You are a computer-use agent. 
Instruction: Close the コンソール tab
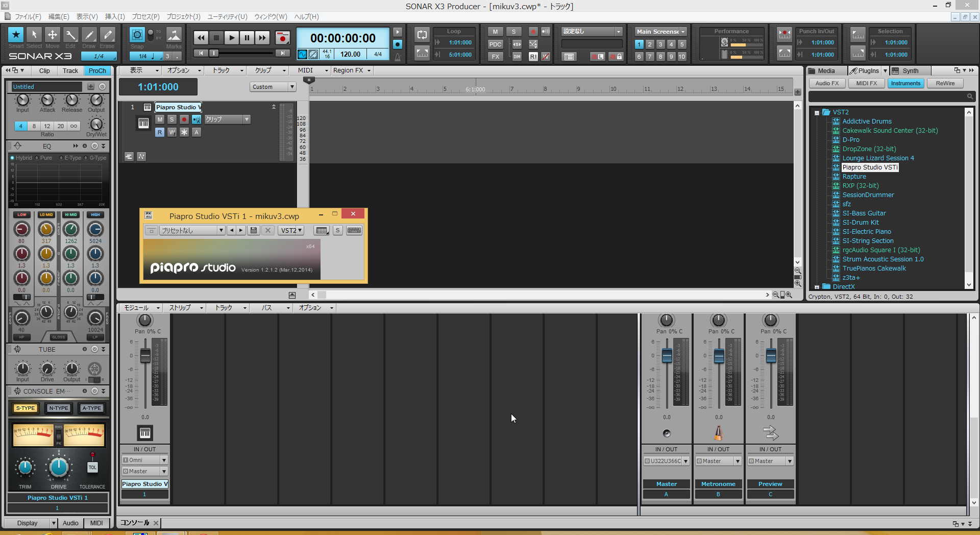(156, 523)
